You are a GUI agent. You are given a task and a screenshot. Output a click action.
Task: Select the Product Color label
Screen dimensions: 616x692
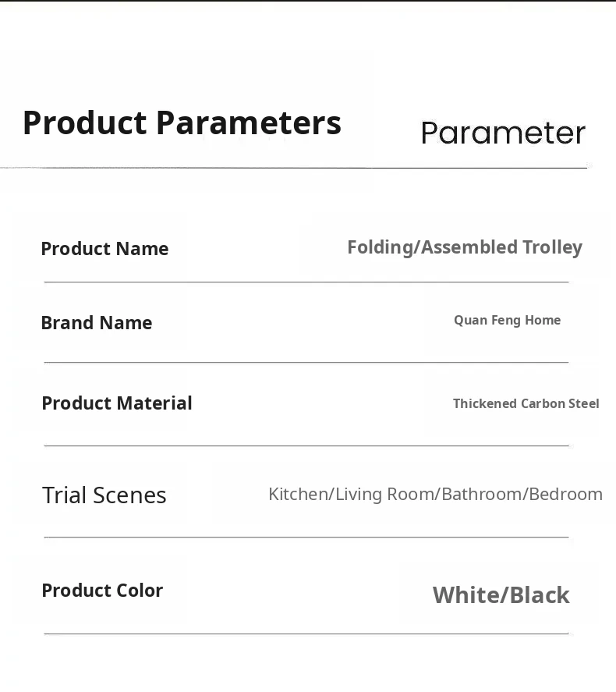coord(102,591)
